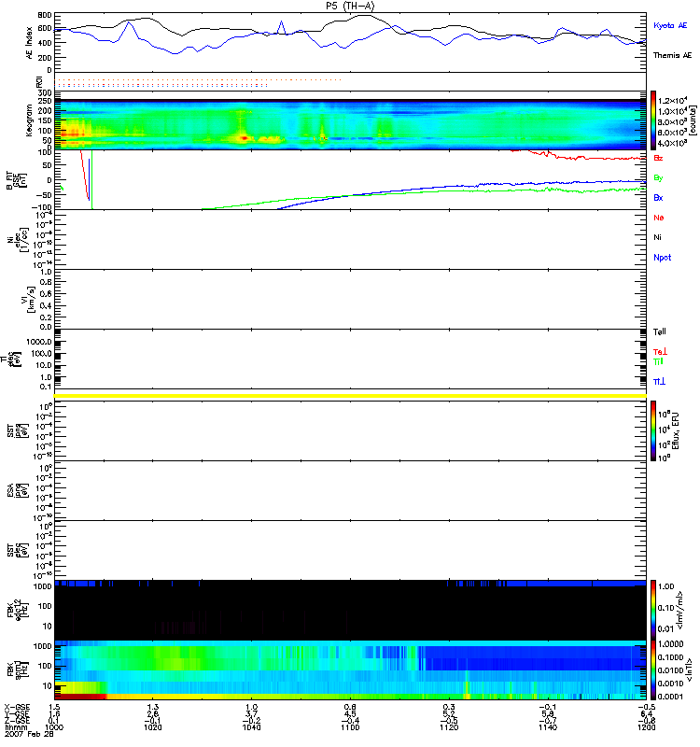Click the mV/m electric field color bar
This screenshot has width=700, height=747.
click(x=653, y=611)
